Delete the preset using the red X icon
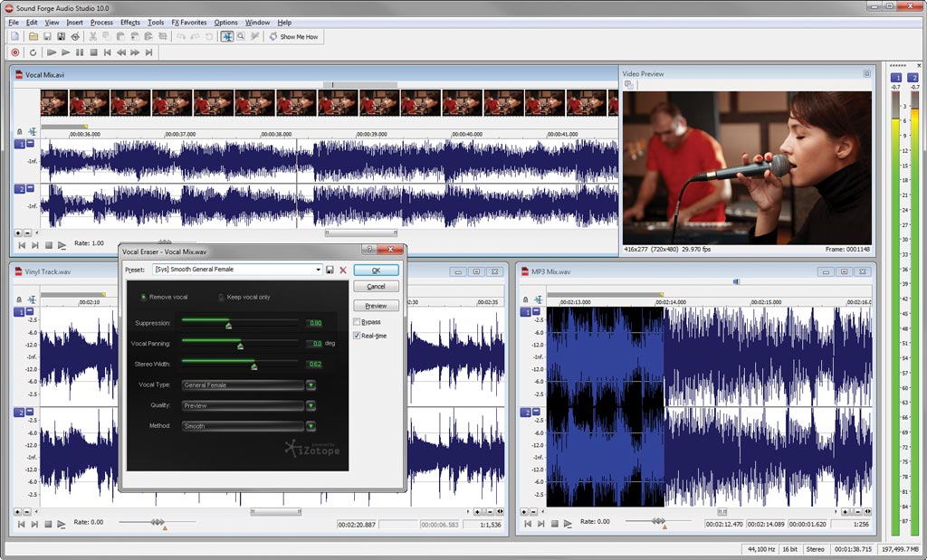The height and width of the screenshot is (560, 927). point(343,270)
